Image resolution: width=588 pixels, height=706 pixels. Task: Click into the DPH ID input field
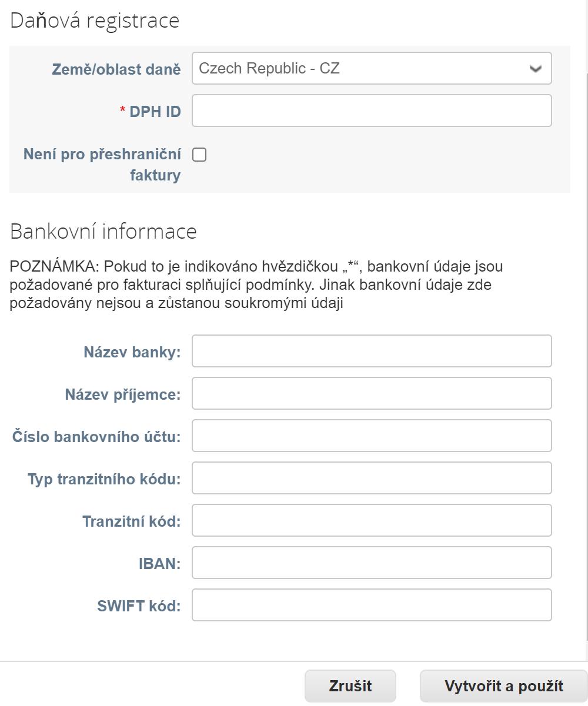pyautogui.click(x=372, y=111)
